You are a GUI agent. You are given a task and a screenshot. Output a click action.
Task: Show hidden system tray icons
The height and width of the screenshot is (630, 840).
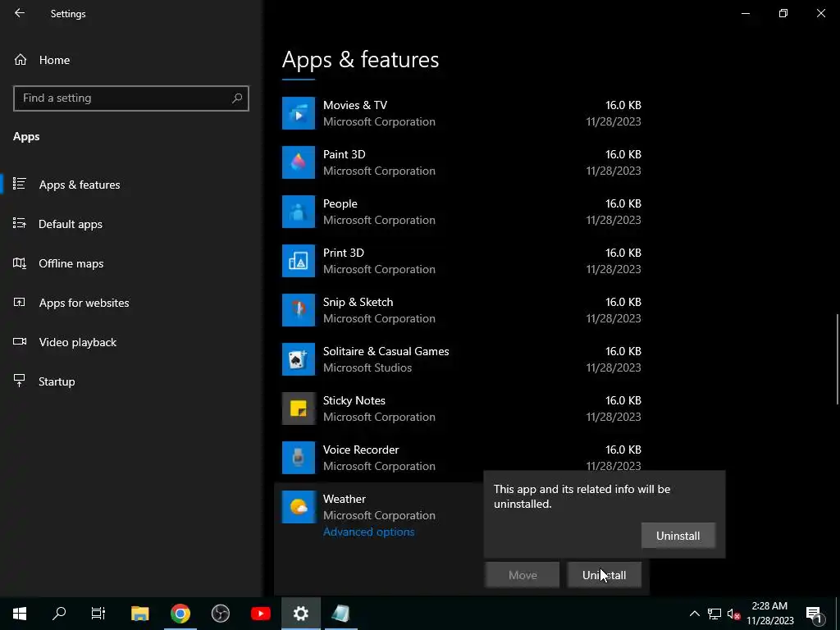pos(694,614)
